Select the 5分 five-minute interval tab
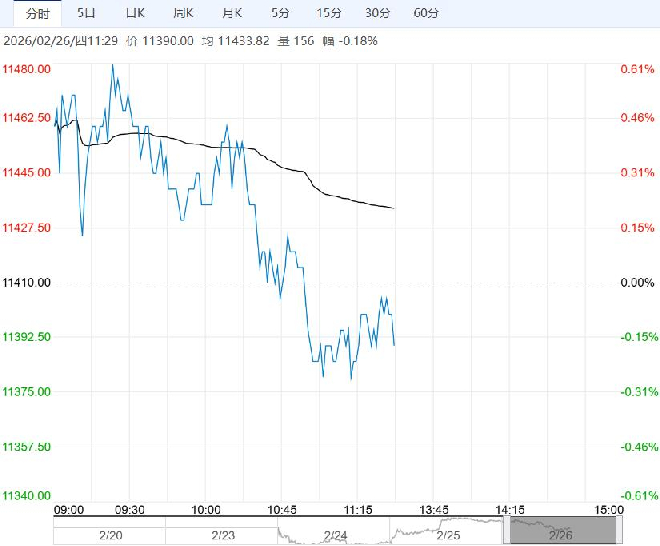This screenshot has height=546, width=660. click(x=280, y=13)
